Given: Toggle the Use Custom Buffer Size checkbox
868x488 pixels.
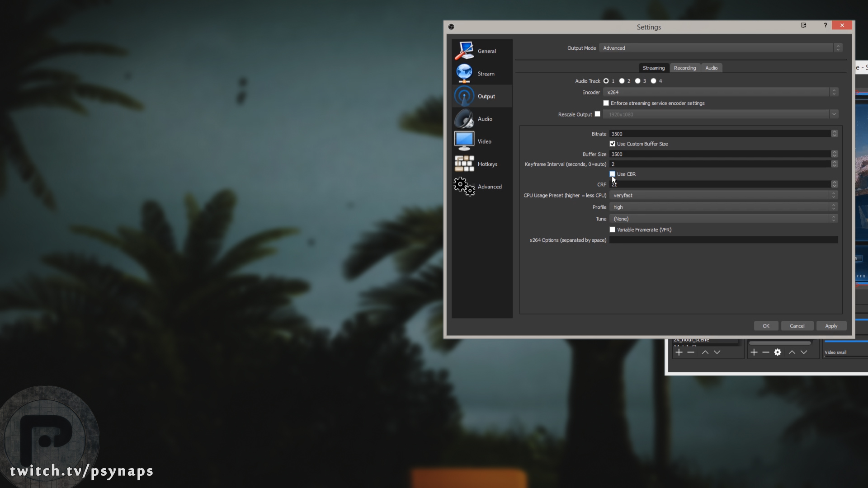Looking at the screenshot, I should click(x=613, y=144).
